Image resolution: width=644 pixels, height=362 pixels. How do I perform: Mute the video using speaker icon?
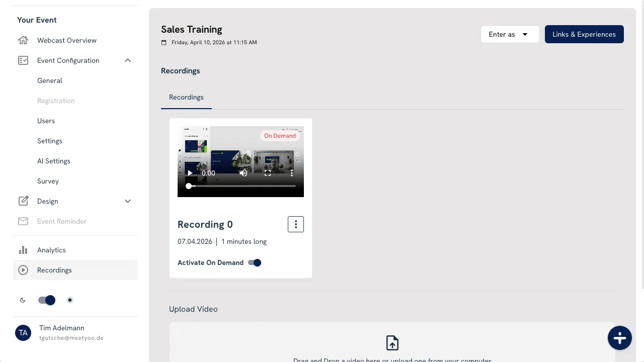point(244,173)
